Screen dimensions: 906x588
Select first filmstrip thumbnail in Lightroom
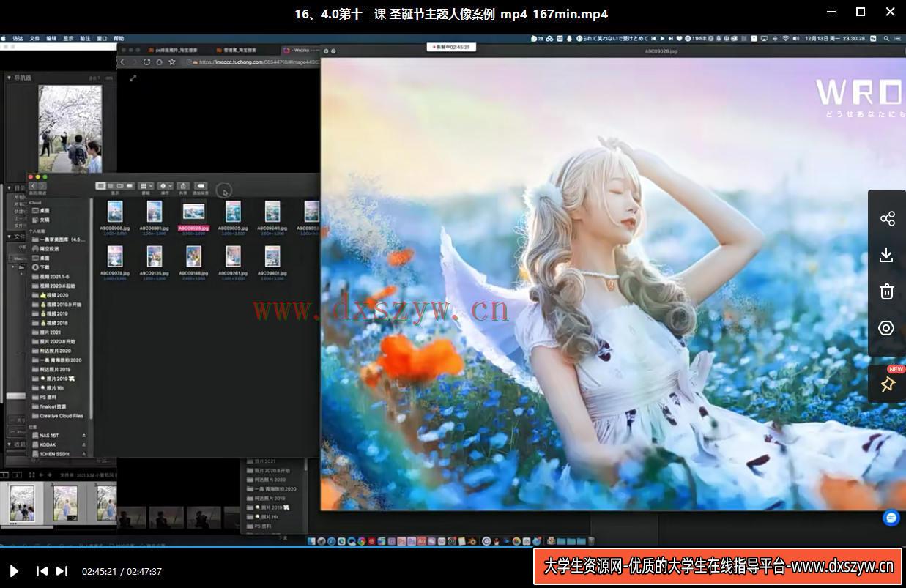coord(21,503)
